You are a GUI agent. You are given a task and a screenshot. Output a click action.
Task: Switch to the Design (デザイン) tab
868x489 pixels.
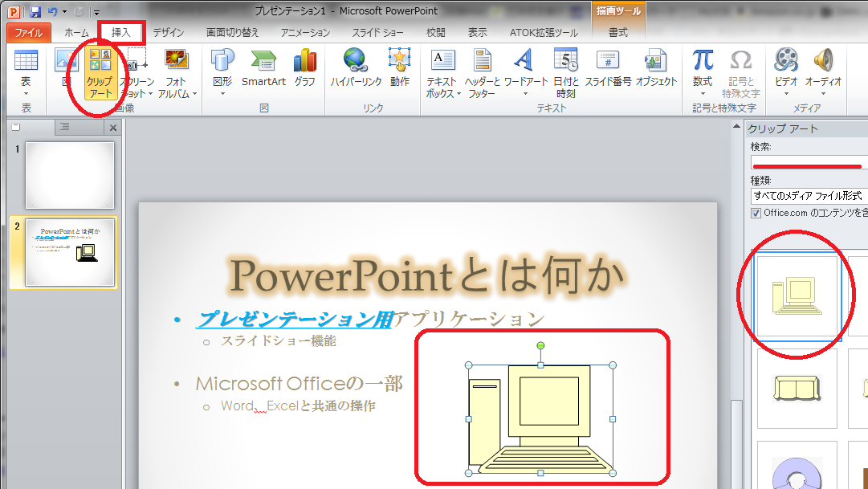[x=169, y=33]
